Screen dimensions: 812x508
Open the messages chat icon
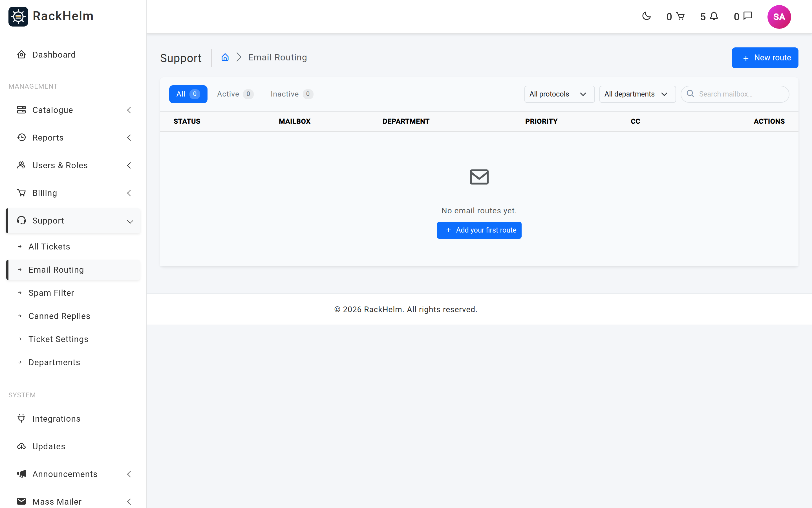click(748, 16)
